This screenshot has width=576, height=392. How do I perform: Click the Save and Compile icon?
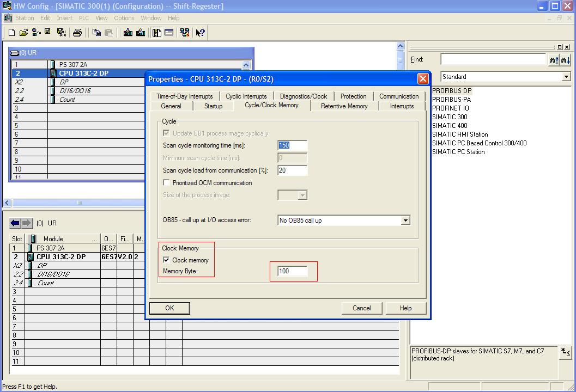click(x=62, y=33)
